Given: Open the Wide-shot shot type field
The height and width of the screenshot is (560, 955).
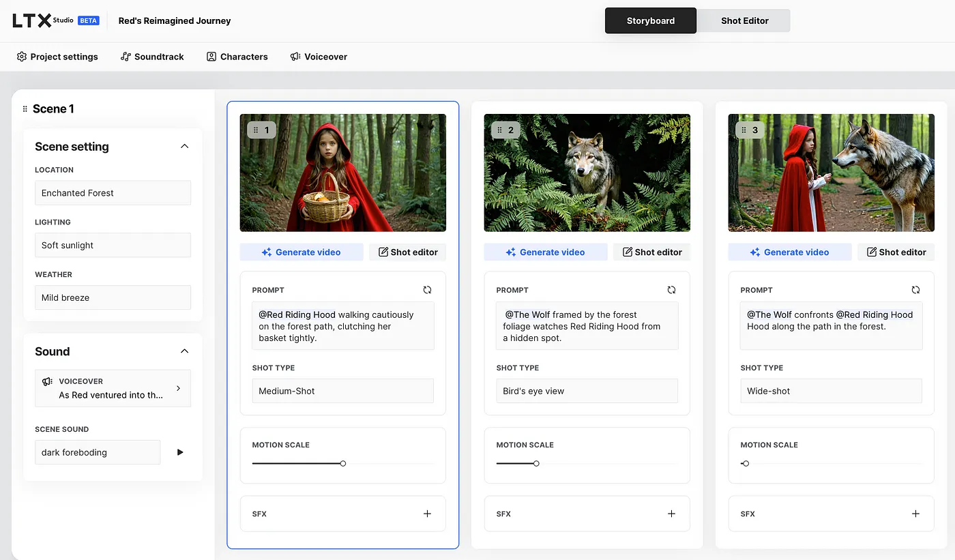Looking at the screenshot, I should pos(831,391).
